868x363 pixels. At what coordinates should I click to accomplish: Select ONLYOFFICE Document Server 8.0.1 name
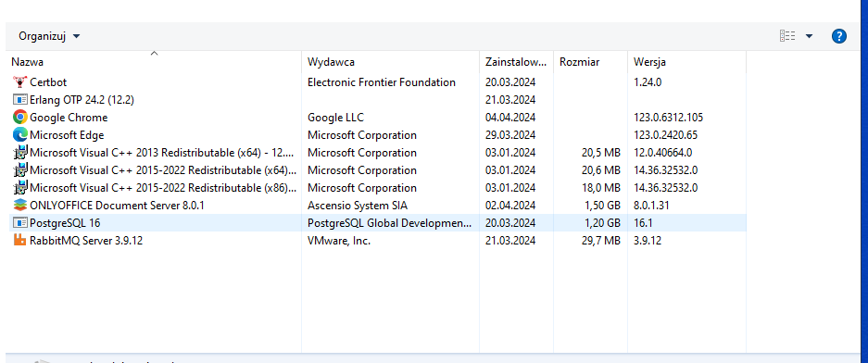click(x=118, y=206)
